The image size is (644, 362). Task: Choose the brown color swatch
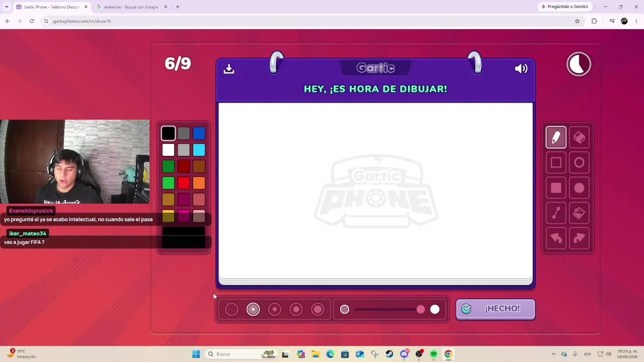[199, 166]
